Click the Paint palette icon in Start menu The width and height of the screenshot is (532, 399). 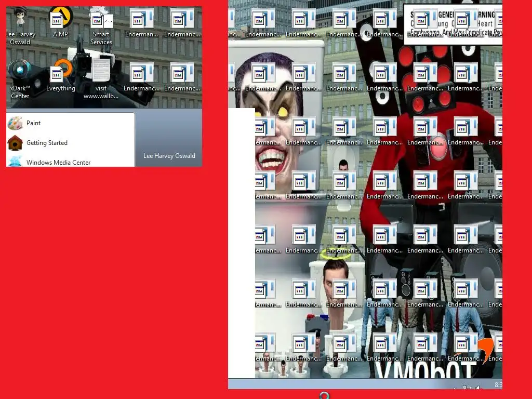(15, 123)
